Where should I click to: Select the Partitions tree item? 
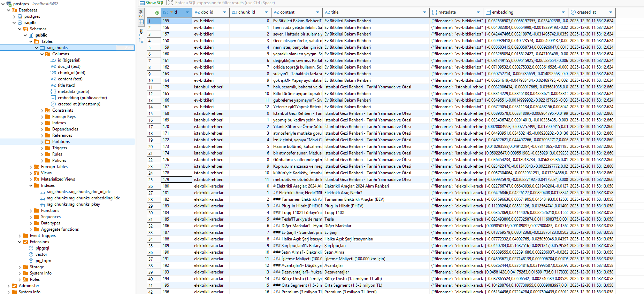(61, 142)
